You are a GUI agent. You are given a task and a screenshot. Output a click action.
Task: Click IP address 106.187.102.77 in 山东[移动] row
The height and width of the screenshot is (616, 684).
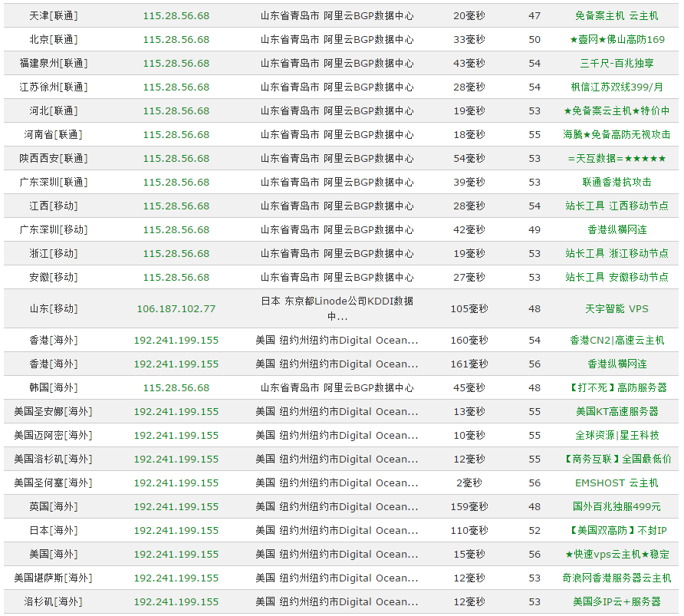[x=176, y=308]
